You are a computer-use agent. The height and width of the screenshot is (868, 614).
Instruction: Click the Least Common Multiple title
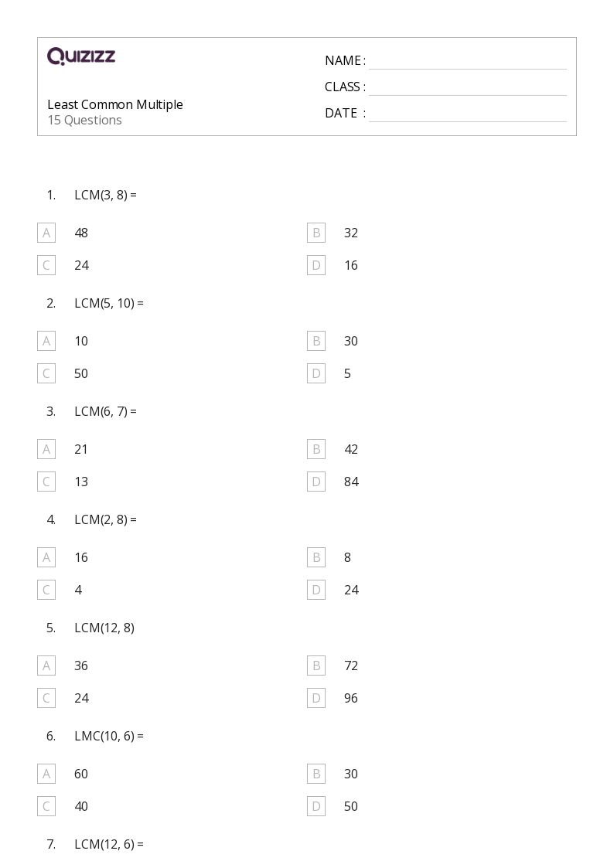[115, 104]
